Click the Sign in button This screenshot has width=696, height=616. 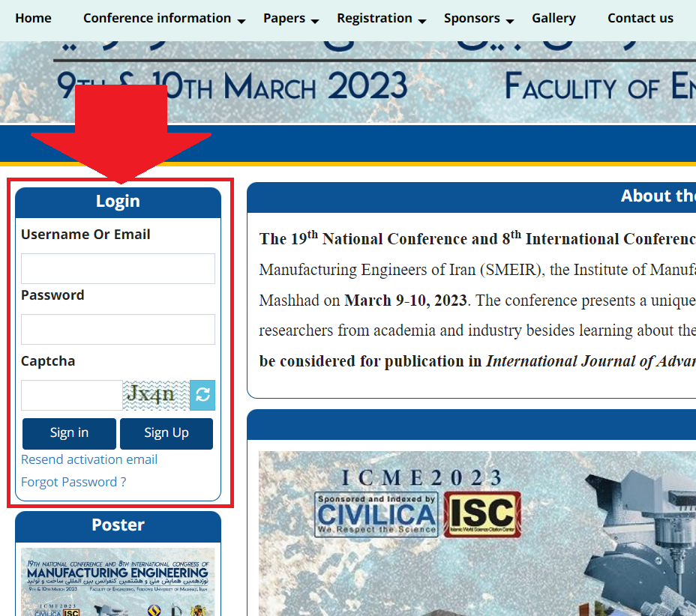(69, 434)
